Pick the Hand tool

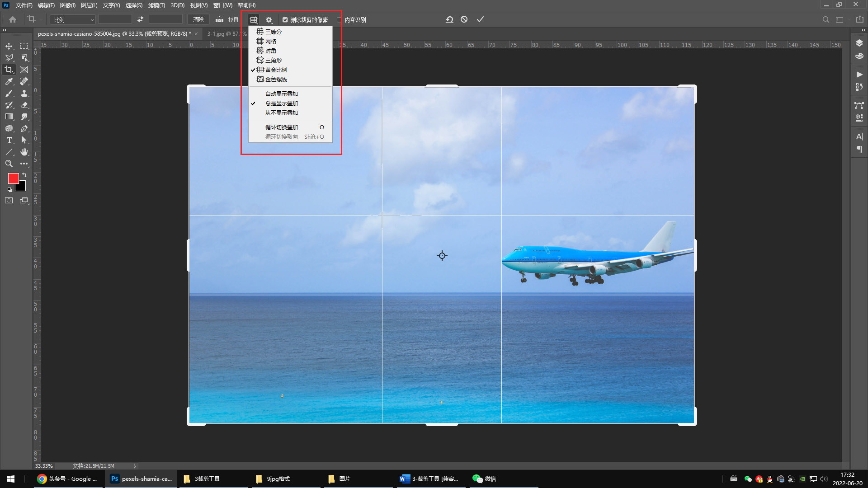pos(24,152)
